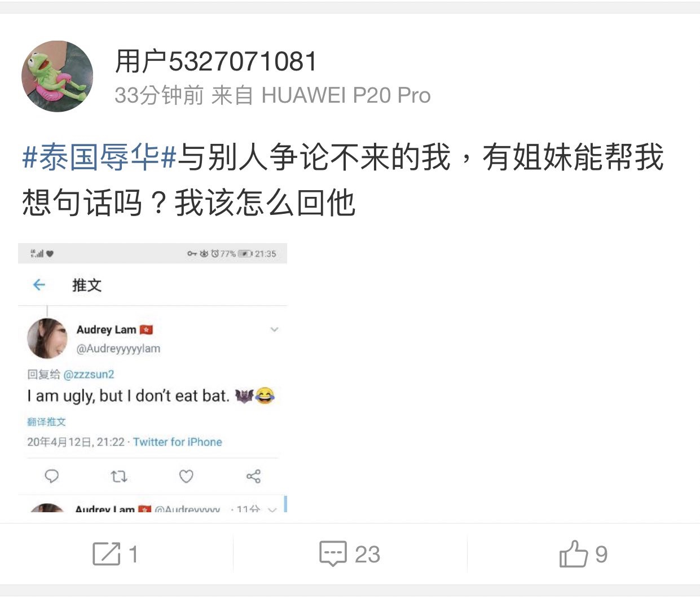The width and height of the screenshot is (700, 598).
Task: Click the @zzzsun2 reply mention
Action: (x=89, y=375)
